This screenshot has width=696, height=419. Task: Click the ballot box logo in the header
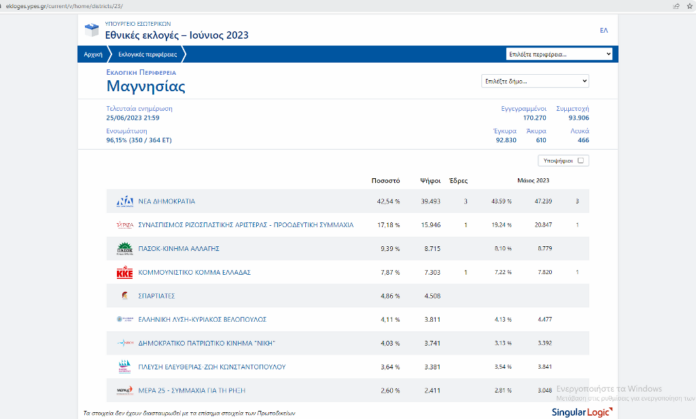(90, 30)
